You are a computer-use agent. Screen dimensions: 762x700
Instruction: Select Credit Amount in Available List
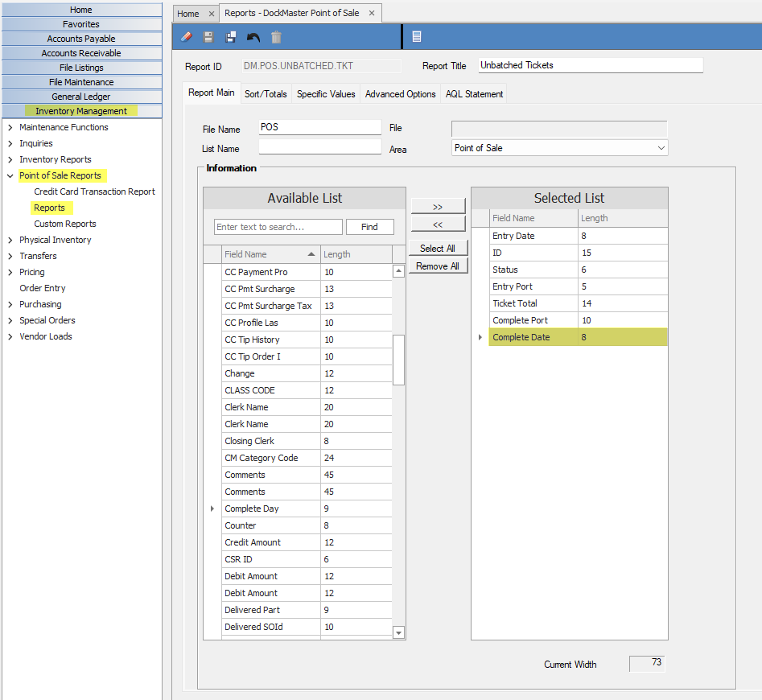tap(307, 542)
